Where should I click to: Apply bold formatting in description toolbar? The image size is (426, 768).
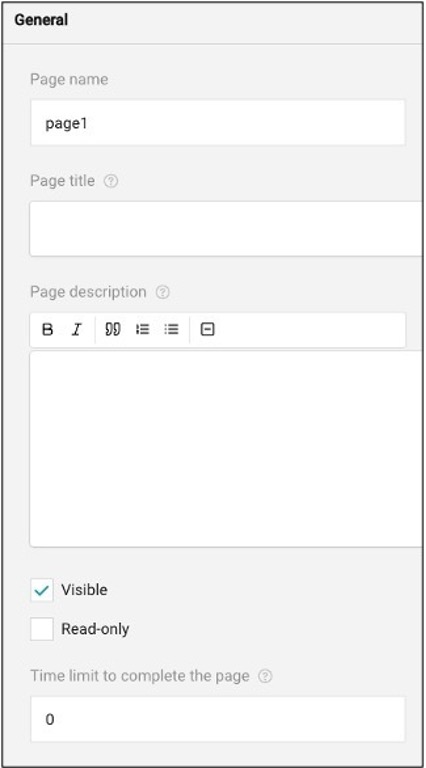pyautogui.click(x=47, y=330)
